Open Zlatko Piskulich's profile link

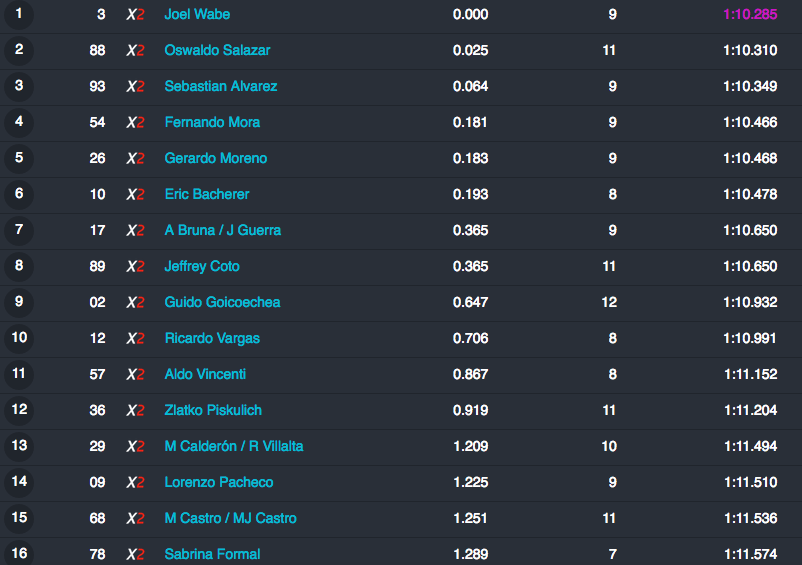pyautogui.click(x=213, y=410)
